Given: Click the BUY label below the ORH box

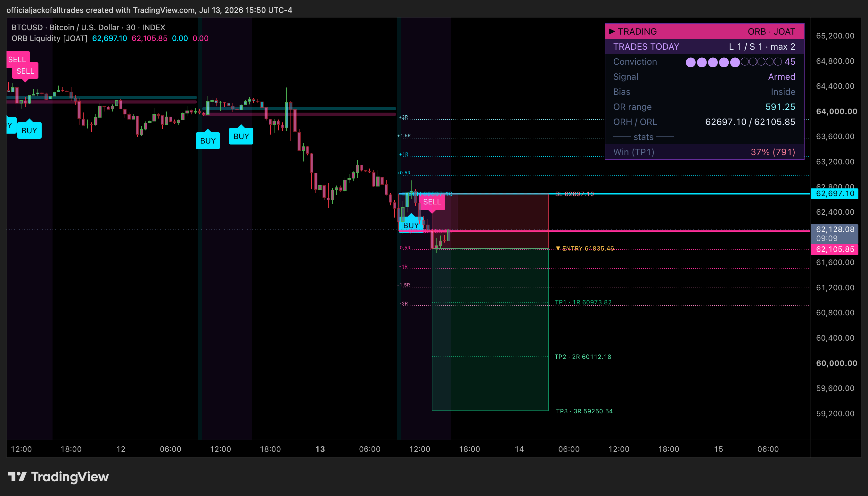Looking at the screenshot, I should point(411,225).
